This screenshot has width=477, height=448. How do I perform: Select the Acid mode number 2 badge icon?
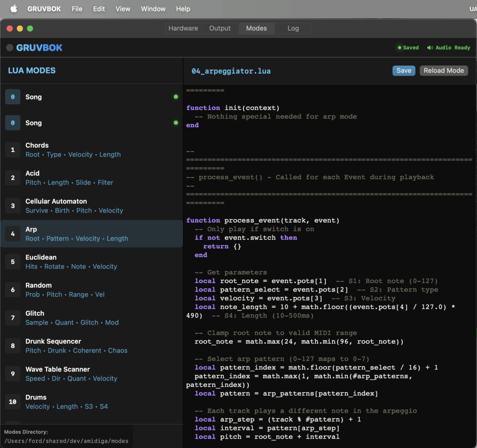pyautogui.click(x=13, y=177)
